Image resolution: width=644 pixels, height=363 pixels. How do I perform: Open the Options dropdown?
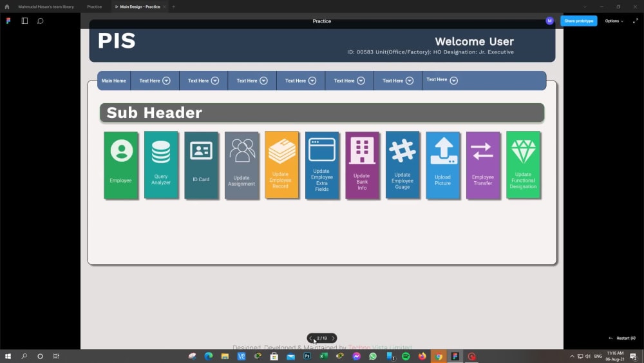(x=614, y=21)
